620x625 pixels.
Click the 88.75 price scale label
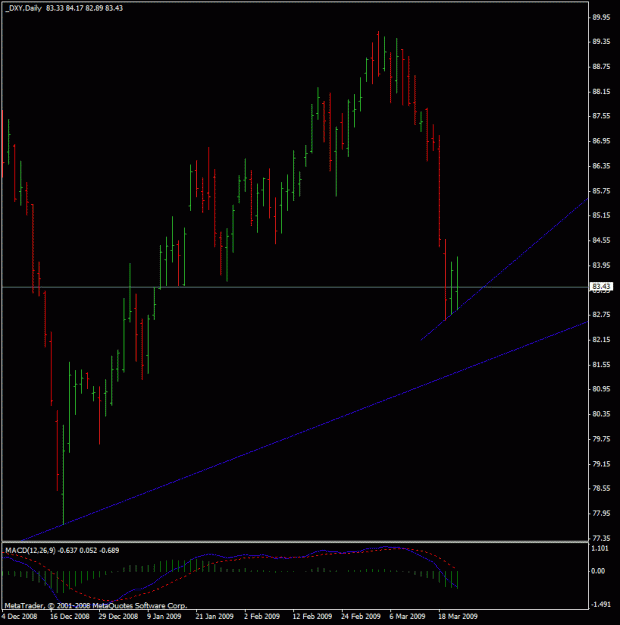[601, 67]
